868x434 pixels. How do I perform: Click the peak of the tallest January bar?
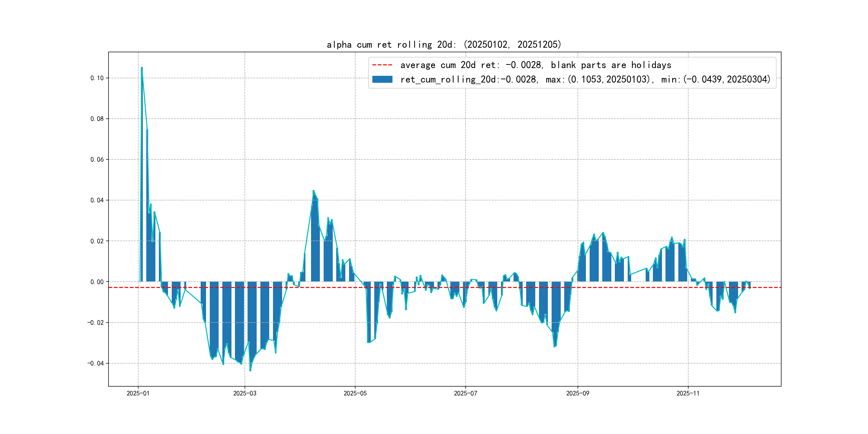(x=142, y=68)
